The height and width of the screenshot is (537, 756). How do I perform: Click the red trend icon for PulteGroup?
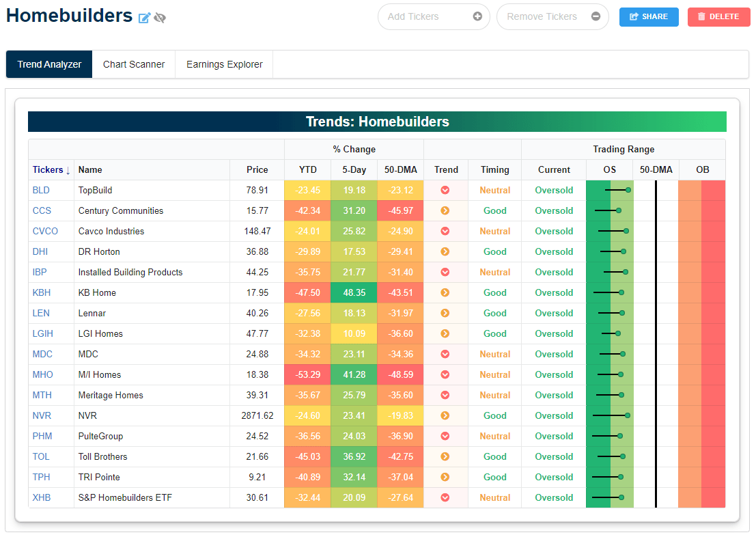(x=445, y=436)
